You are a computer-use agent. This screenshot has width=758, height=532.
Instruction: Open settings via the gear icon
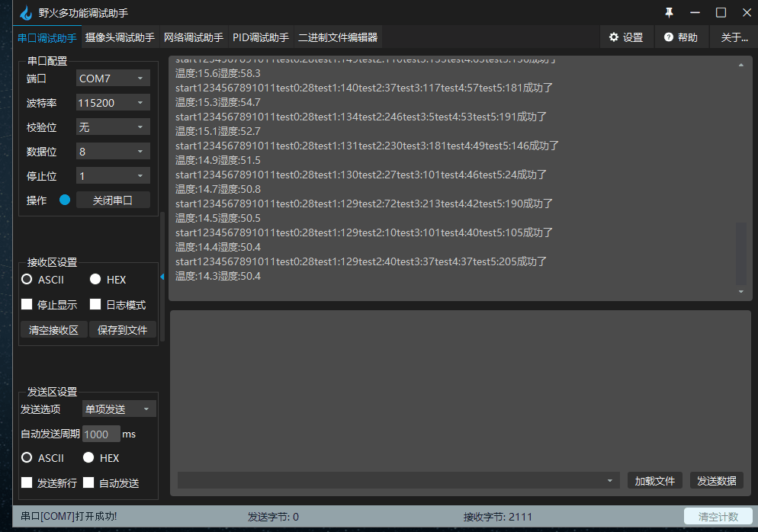613,37
